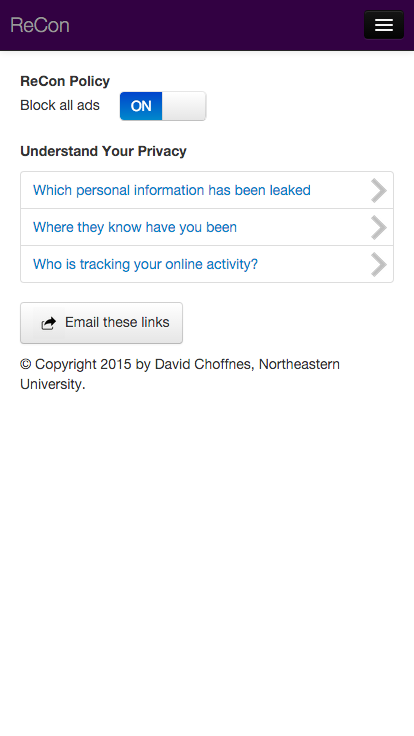The height and width of the screenshot is (736, 414).
Task: Expand chevron beside Where they know row
Action: (x=379, y=227)
